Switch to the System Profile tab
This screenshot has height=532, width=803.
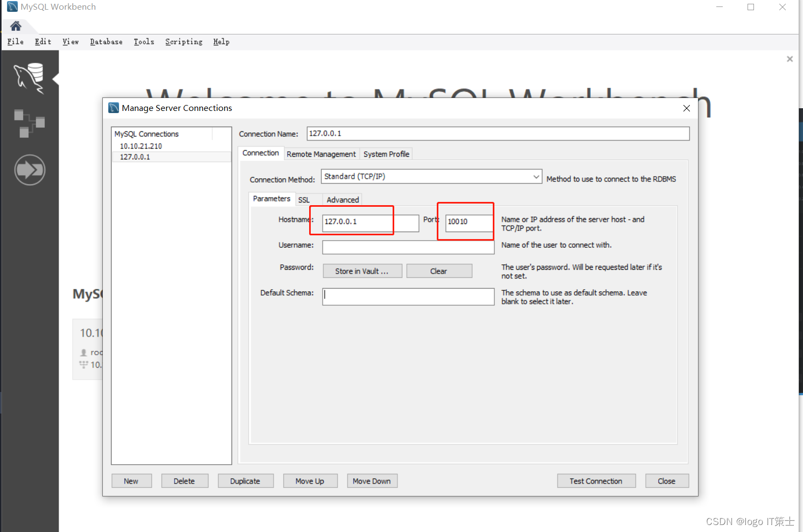tap(386, 154)
